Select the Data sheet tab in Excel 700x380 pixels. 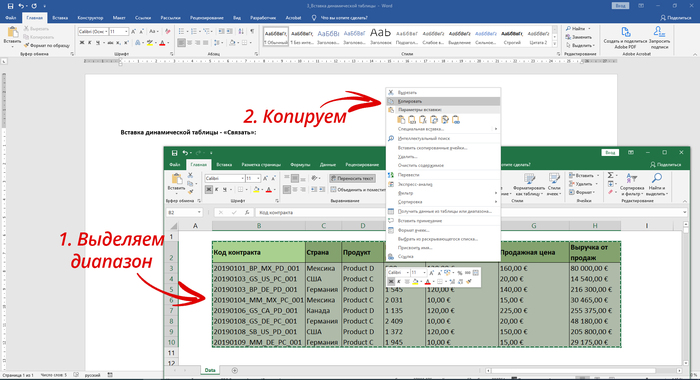(210, 370)
